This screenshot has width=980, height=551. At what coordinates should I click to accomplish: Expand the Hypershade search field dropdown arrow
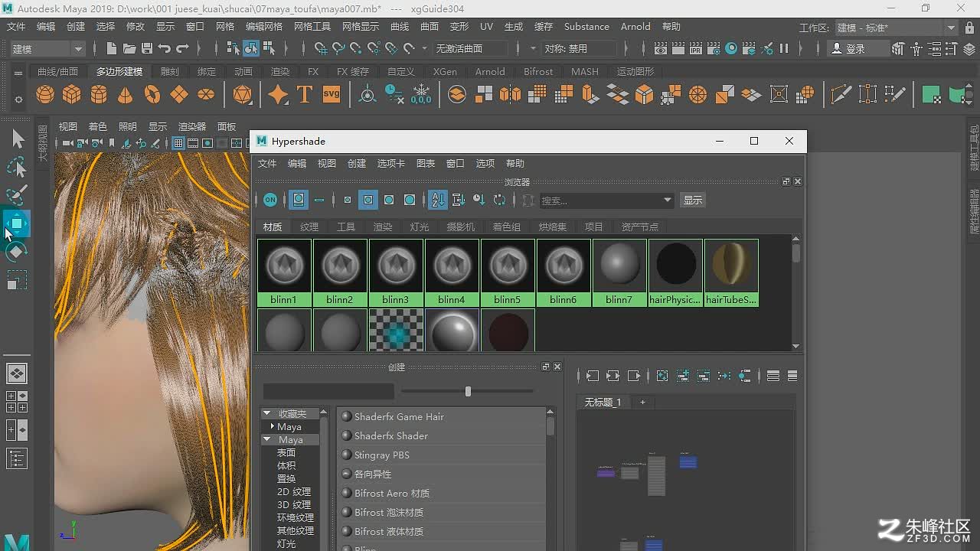[668, 200]
